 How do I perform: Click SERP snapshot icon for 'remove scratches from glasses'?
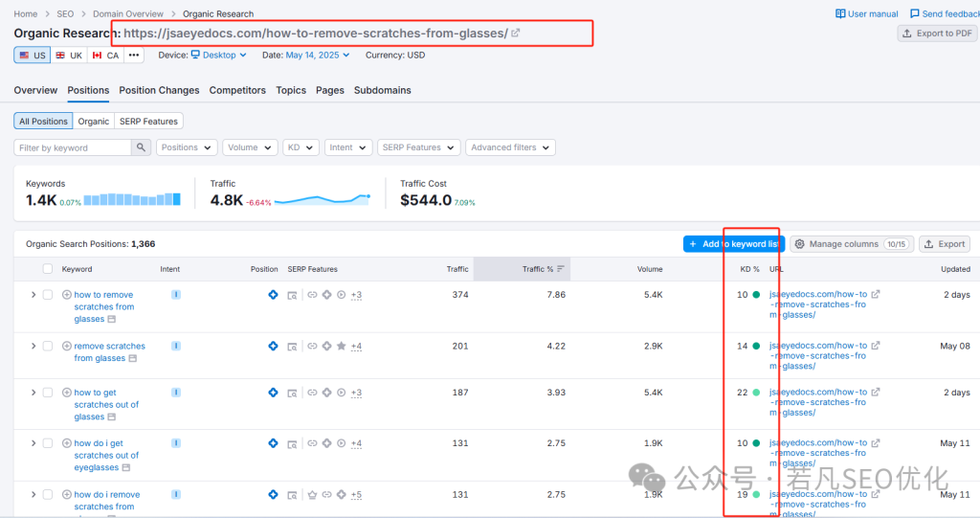click(133, 358)
